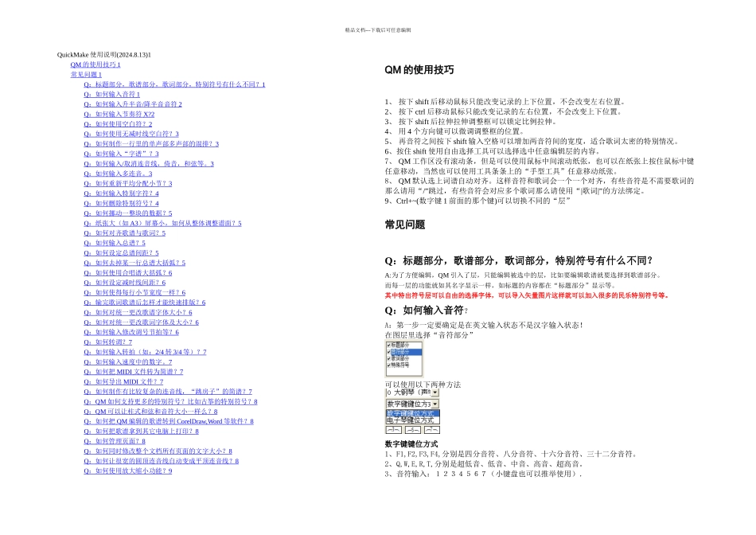Open the '常见问题 1' contents link

86,74
